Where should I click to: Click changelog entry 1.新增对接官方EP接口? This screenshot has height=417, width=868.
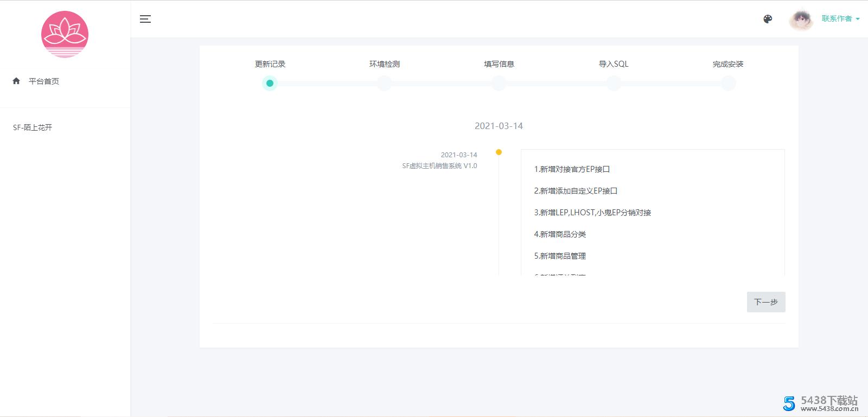(x=572, y=169)
